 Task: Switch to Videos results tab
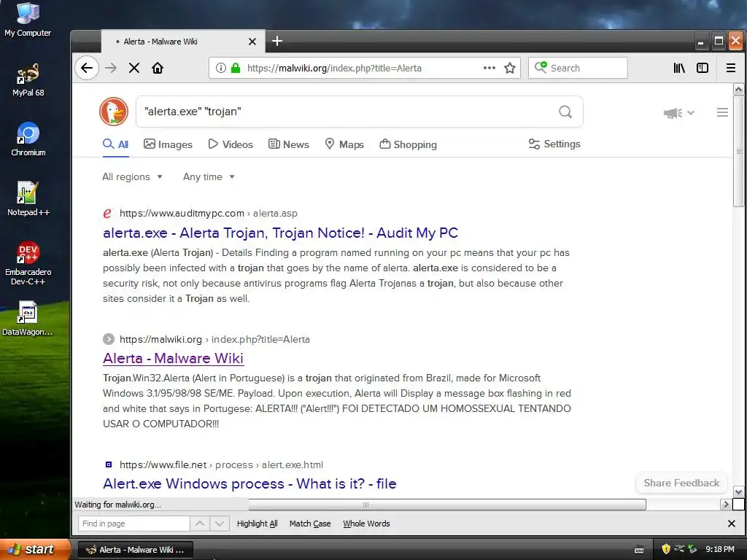pyautogui.click(x=231, y=144)
